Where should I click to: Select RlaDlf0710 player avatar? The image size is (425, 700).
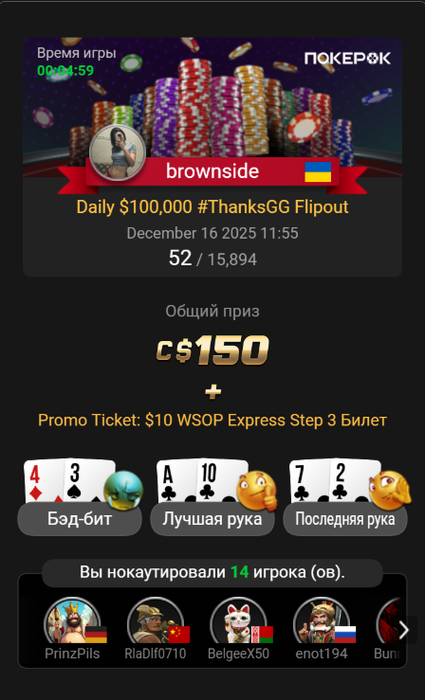point(155,622)
